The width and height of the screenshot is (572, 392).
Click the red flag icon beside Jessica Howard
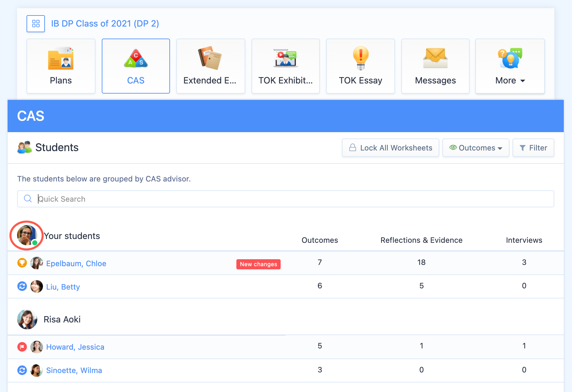22,347
